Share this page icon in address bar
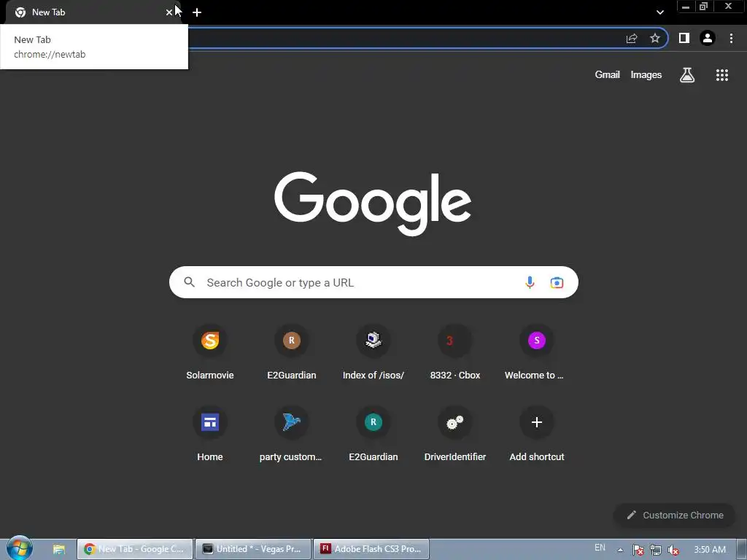The width and height of the screenshot is (747, 560). point(632,38)
